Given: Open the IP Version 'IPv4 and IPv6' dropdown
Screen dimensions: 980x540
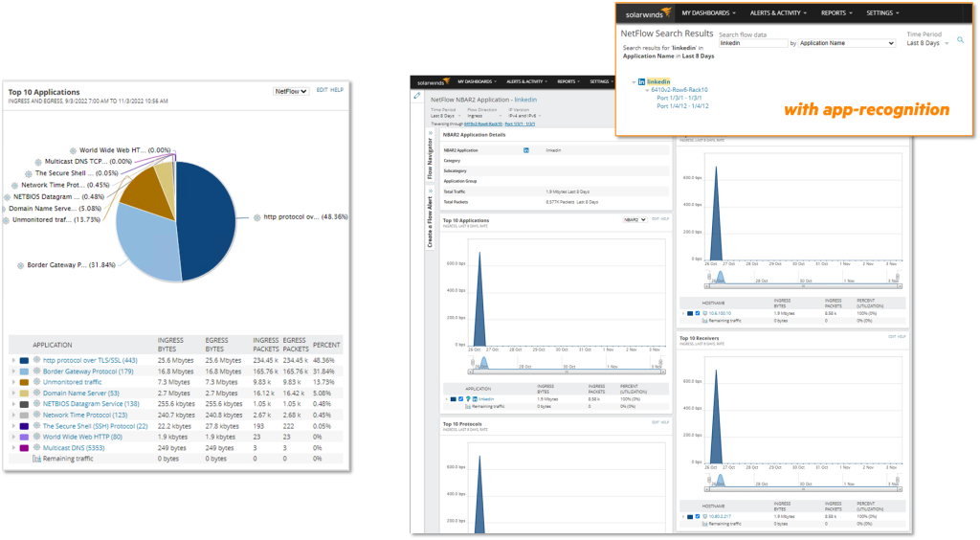Looking at the screenshot, I should pyautogui.click(x=524, y=116).
